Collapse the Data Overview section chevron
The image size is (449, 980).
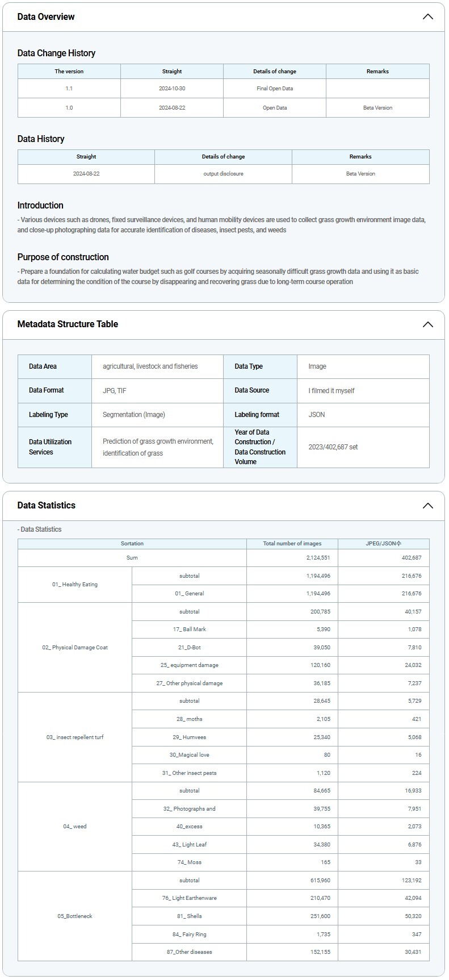click(427, 16)
